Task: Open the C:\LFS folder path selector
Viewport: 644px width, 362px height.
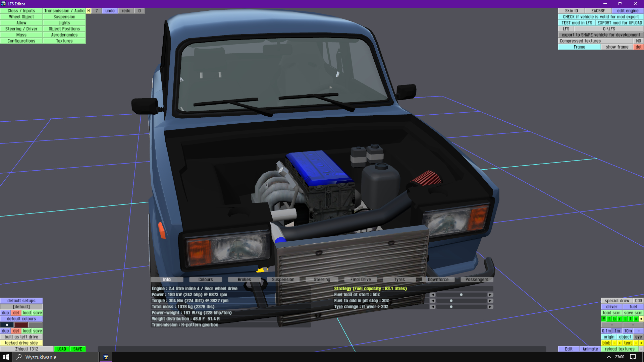Action: click(x=609, y=29)
